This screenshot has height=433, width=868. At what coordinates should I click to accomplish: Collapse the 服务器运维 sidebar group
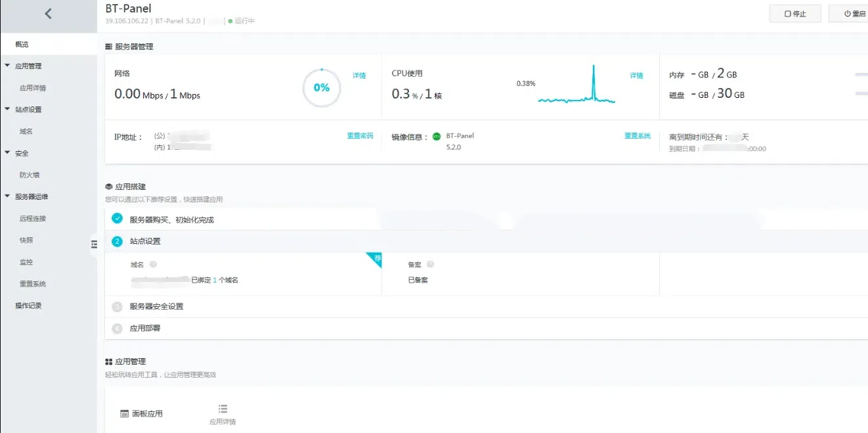click(7, 196)
